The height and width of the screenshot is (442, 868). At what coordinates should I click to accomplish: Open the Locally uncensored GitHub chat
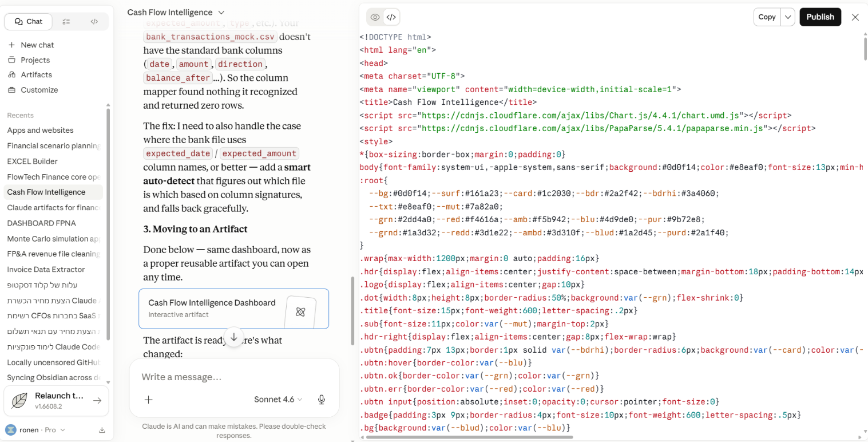(54, 362)
